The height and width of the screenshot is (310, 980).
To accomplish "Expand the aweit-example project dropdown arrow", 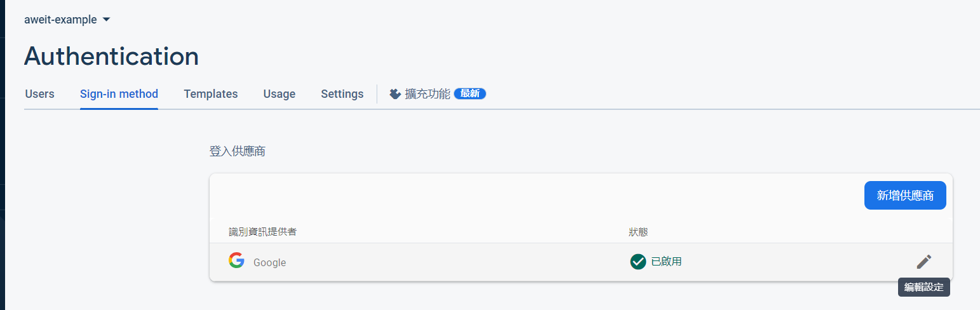I will point(106,20).
